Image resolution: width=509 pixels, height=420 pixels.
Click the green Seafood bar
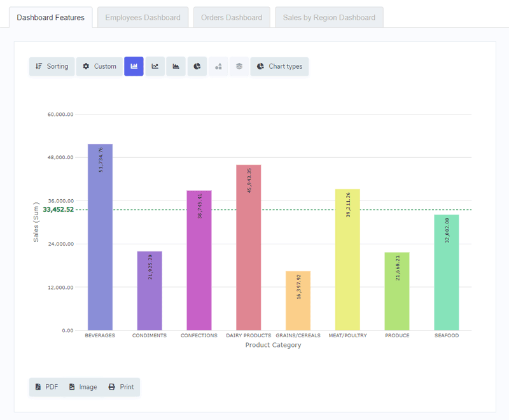click(x=446, y=274)
